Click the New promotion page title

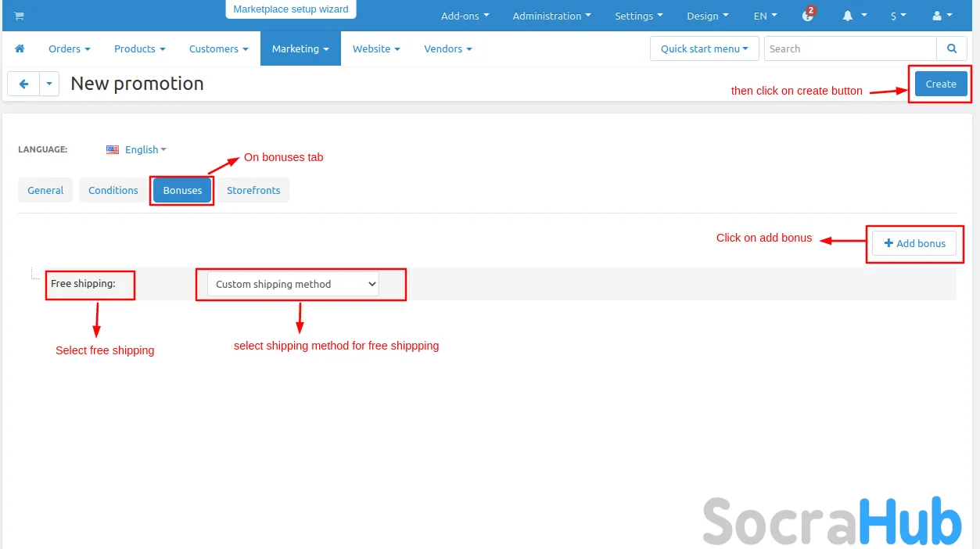click(137, 84)
